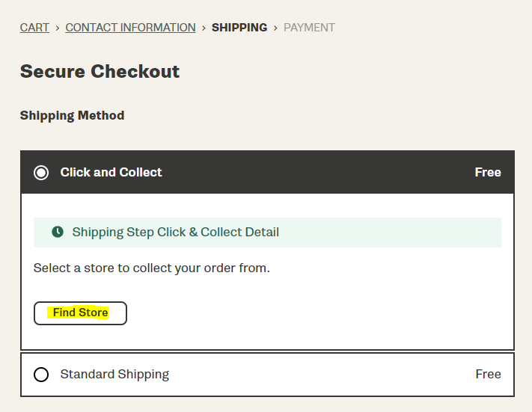The height and width of the screenshot is (412, 532).
Task: Click the chevron arrow after CONTACT INFORMATION
Action: click(204, 28)
